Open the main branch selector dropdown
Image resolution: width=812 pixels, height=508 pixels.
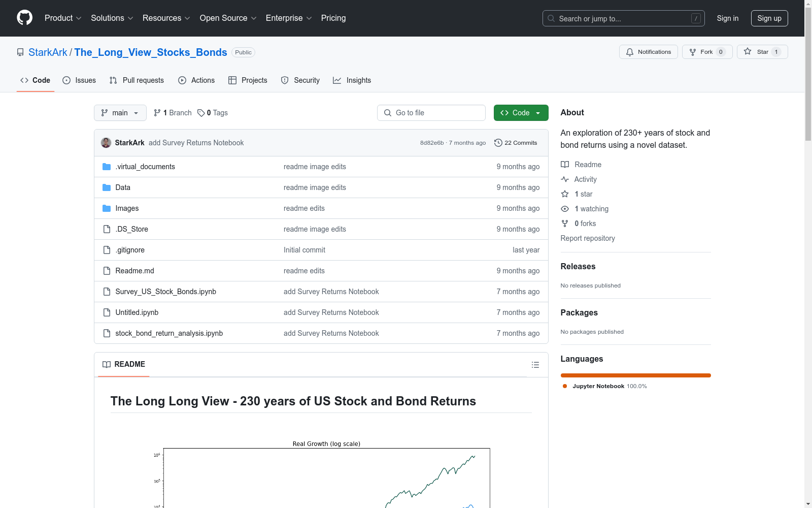pyautogui.click(x=120, y=113)
